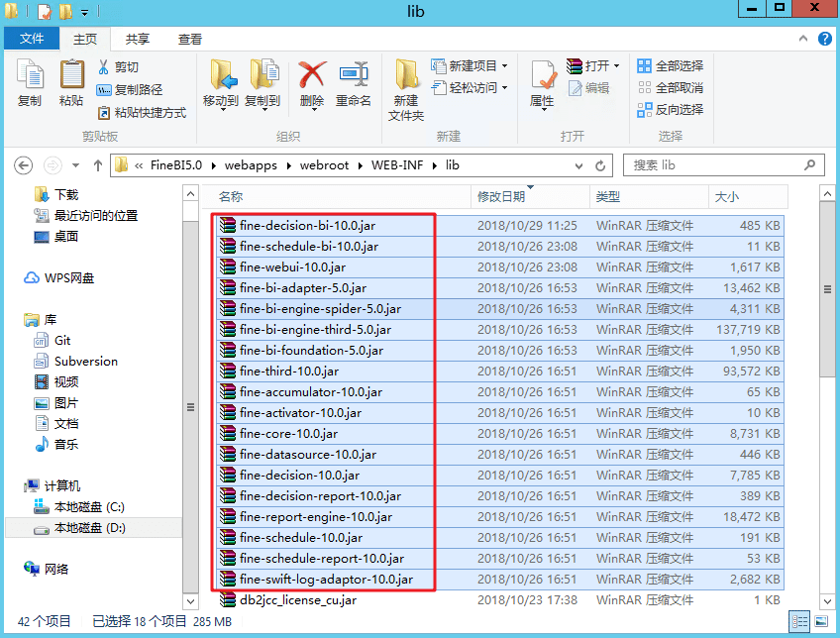This screenshot has height=638, width=840.
Task: Select the Git library
Action: click(x=52, y=340)
